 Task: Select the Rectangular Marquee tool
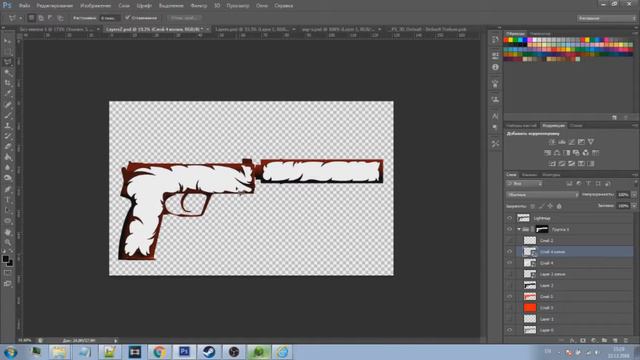(8, 51)
